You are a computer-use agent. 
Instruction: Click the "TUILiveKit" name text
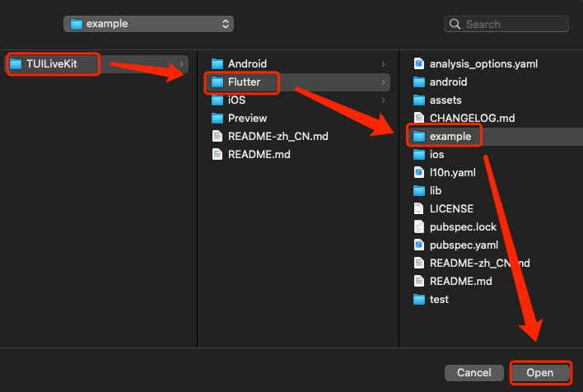pyautogui.click(x=52, y=64)
